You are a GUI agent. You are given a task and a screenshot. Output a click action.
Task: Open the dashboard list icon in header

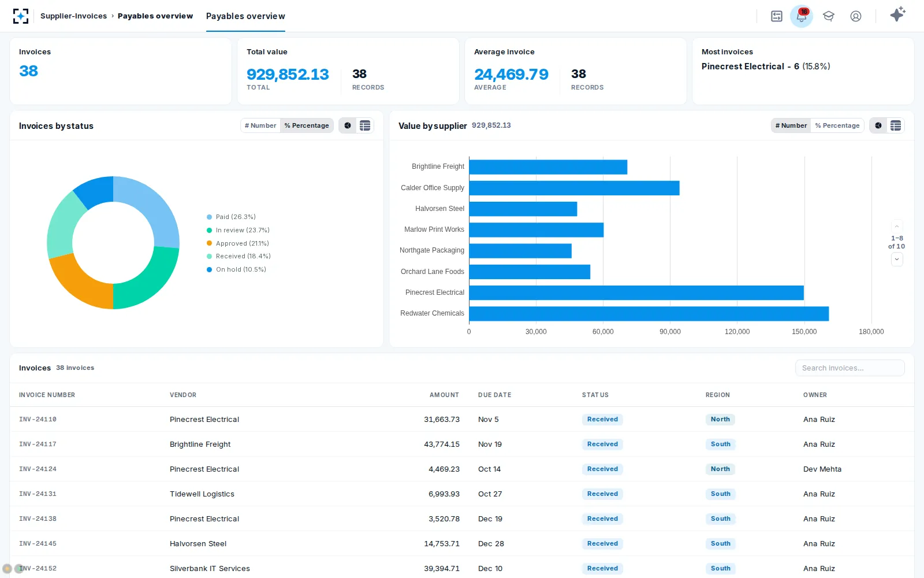coord(777,16)
